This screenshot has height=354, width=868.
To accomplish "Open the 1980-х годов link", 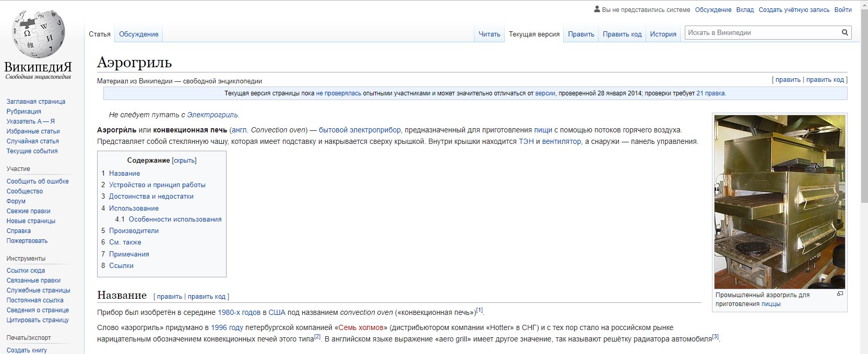I will (239, 312).
